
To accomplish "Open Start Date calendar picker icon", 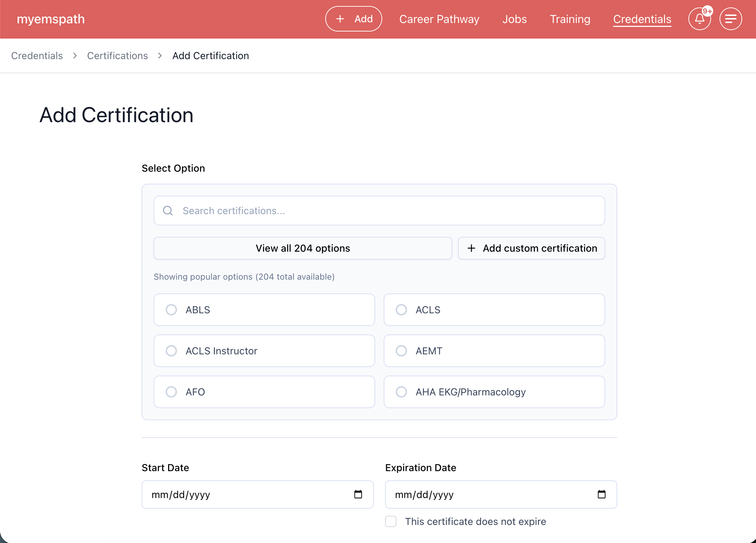I will 358,494.
